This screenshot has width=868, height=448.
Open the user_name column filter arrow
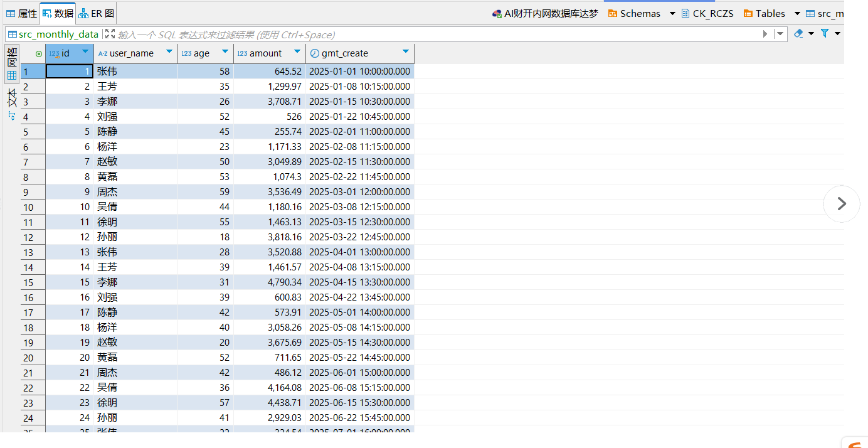pos(169,51)
